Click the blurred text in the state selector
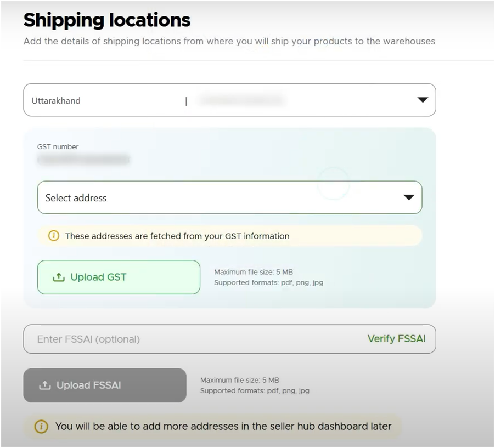This screenshot has width=495, height=448. click(x=241, y=100)
